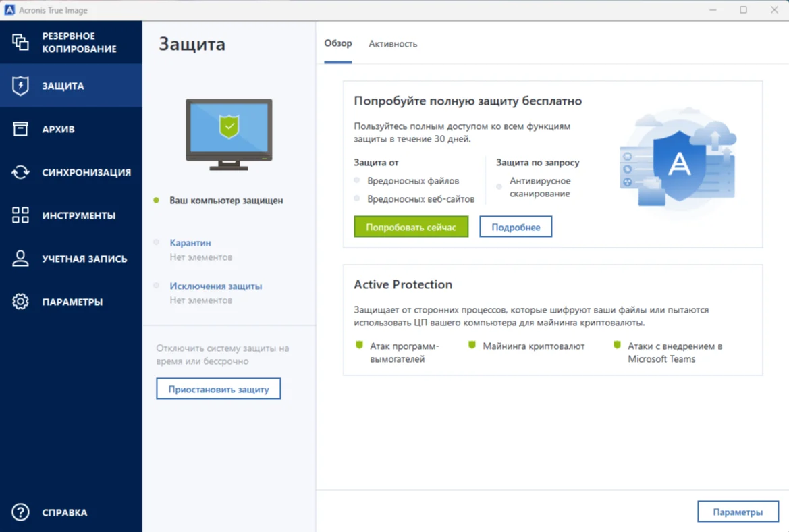This screenshot has height=532, width=789.
Task: Click the green shield beside Майнинга криптовалют
Action: click(x=472, y=345)
